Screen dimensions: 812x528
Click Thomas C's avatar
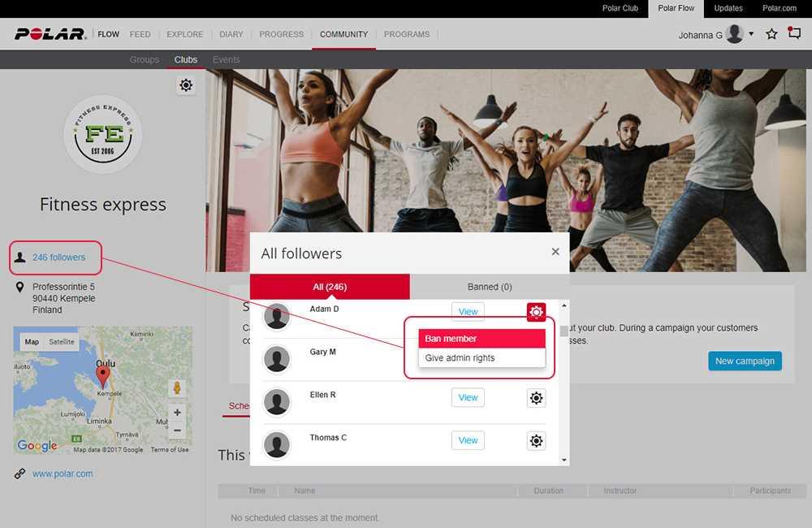(x=277, y=446)
